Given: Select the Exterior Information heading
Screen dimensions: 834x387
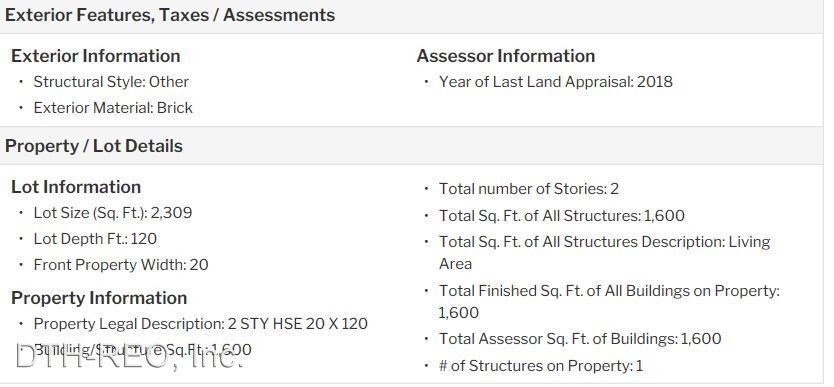Looking at the screenshot, I should [x=96, y=56].
